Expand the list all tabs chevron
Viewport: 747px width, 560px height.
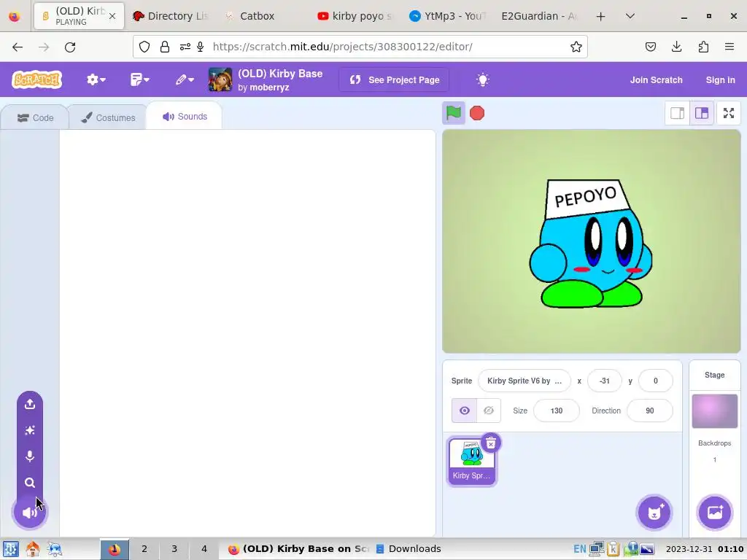coord(630,16)
